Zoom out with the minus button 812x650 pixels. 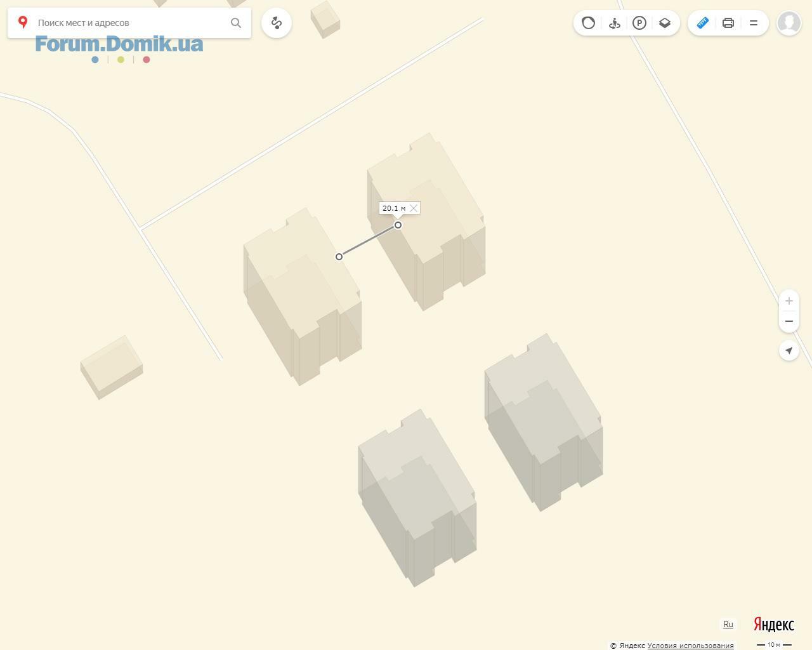click(x=789, y=321)
